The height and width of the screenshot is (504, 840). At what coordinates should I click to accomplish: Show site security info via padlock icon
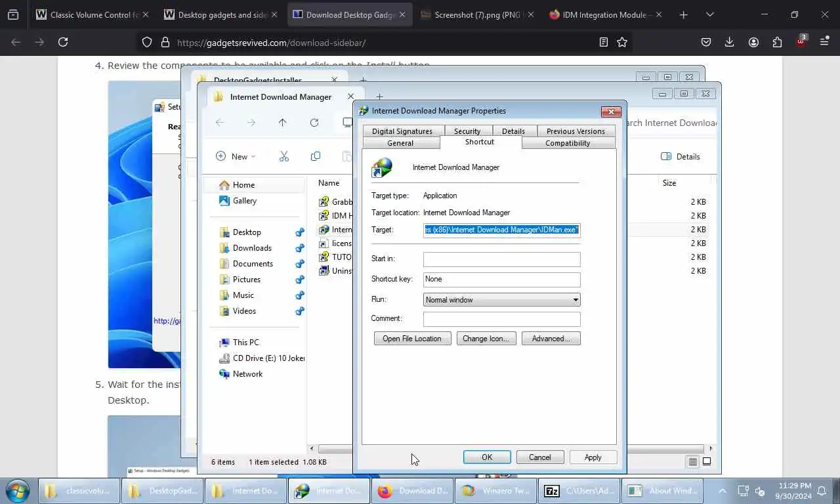click(x=165, y=42)
